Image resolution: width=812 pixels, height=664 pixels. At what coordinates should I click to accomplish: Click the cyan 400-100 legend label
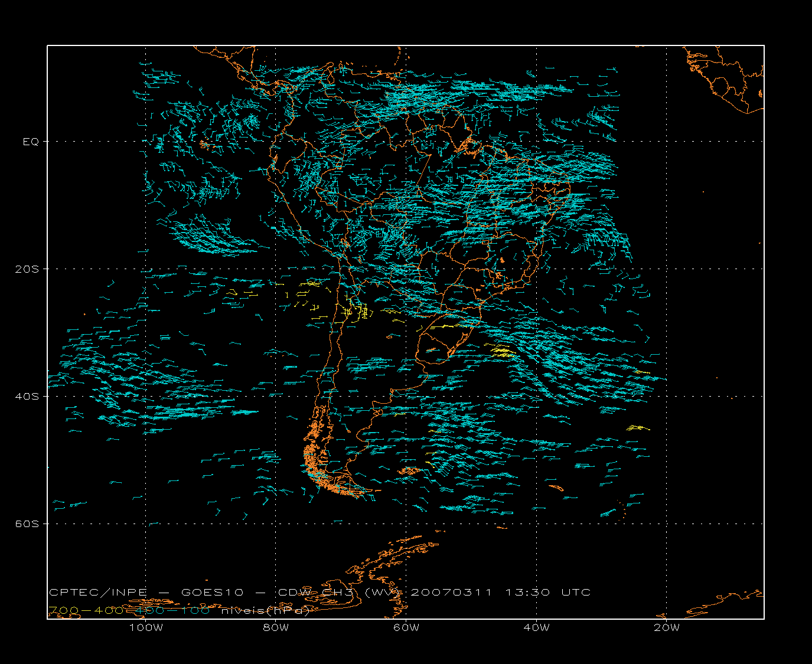click(174, 610)
